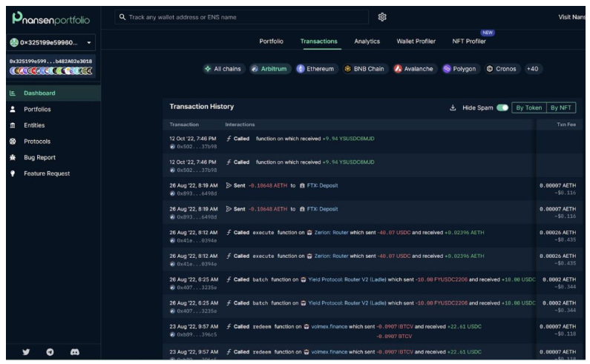Click the BNB Chain logo icon
The height and width of the screenshot is (364, 590).
(x=347, y=69)
